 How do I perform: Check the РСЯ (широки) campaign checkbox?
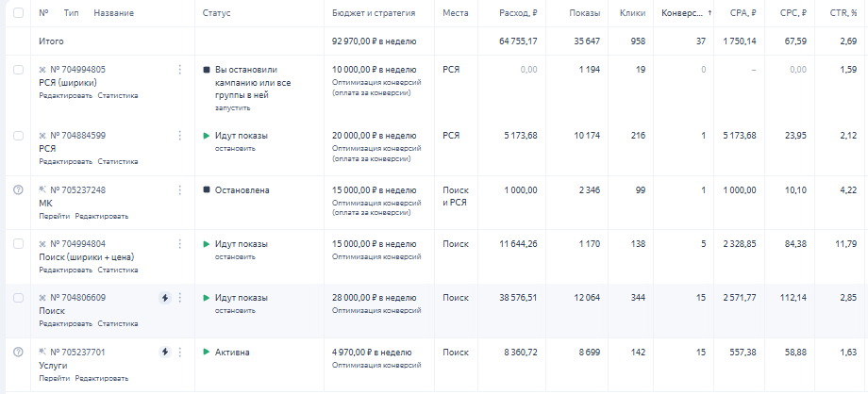click(18, 70)
